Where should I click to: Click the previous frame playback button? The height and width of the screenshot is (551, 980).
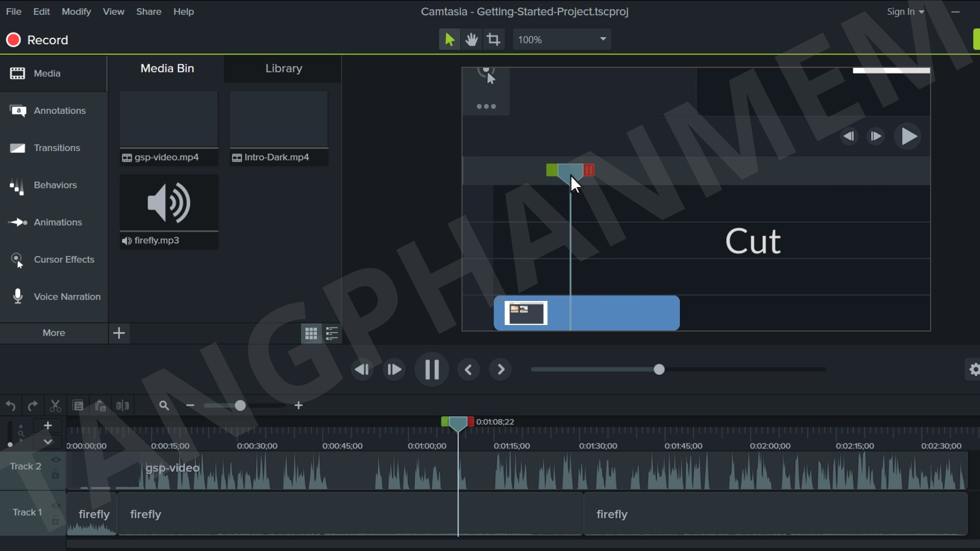(362, 370)
